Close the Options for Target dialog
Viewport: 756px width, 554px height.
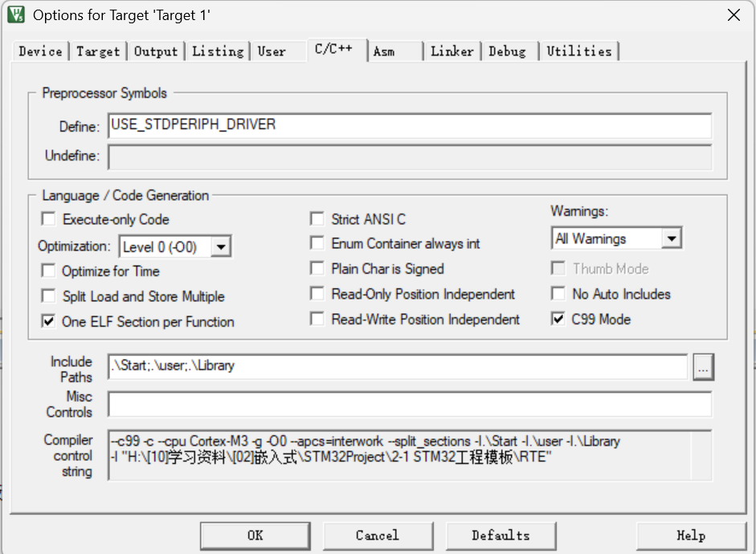(x=734, y=15)
